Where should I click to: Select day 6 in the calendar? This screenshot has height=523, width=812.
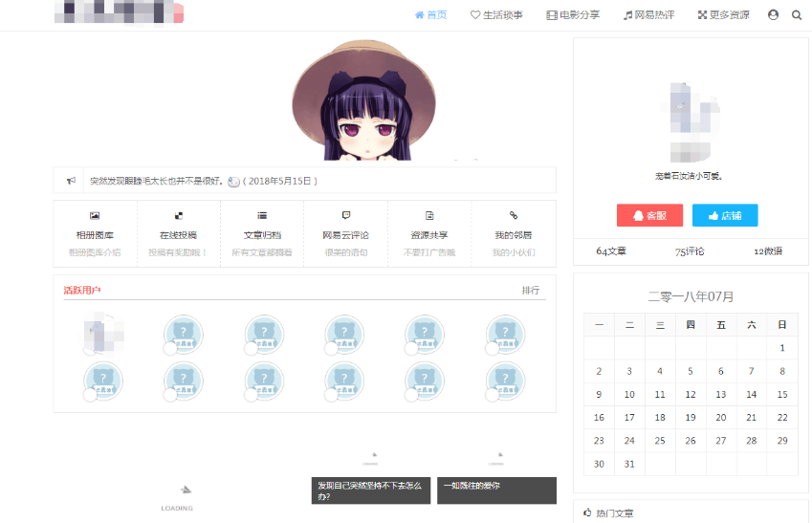(x=721, y=371)
